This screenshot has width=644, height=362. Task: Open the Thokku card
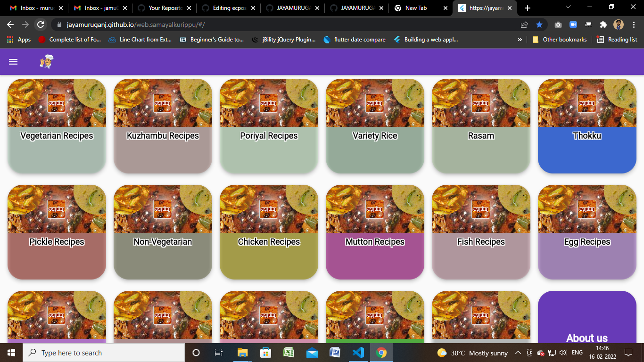click(587, 126)
